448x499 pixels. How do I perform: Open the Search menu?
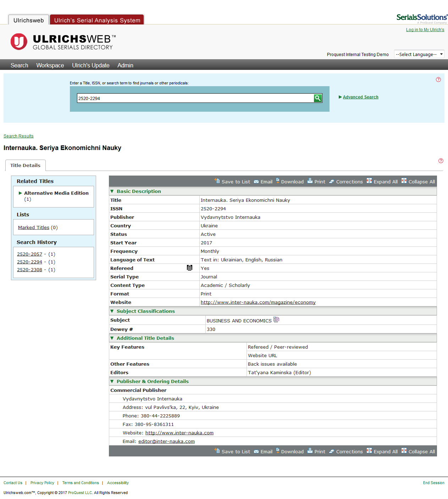(20, 65)
